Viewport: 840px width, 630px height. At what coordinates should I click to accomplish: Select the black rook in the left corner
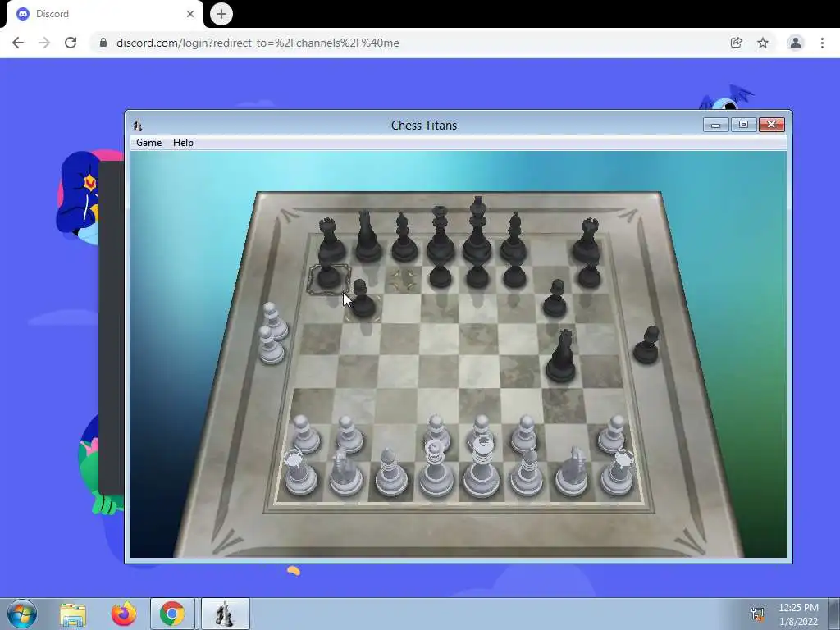[331, 244]
